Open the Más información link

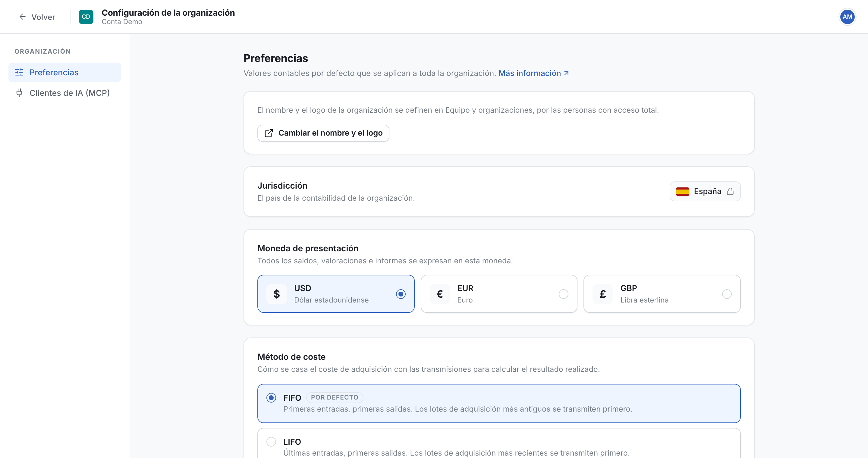[533, 74]
